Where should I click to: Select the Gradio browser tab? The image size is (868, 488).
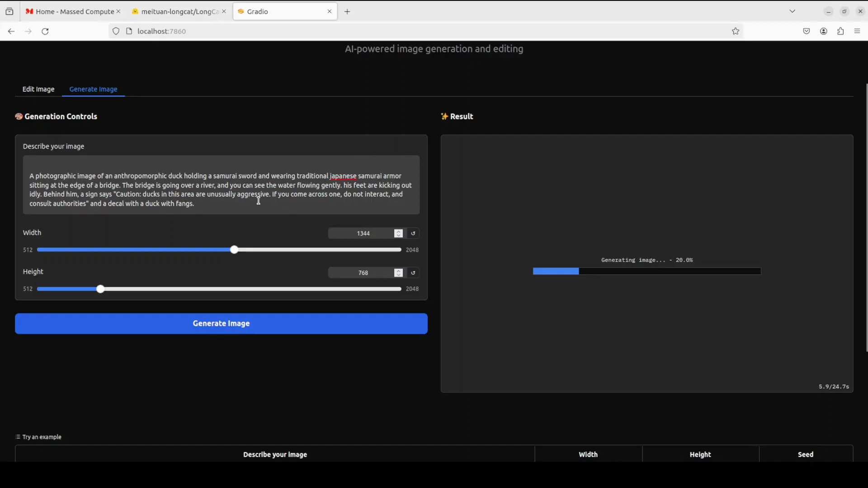271,11
